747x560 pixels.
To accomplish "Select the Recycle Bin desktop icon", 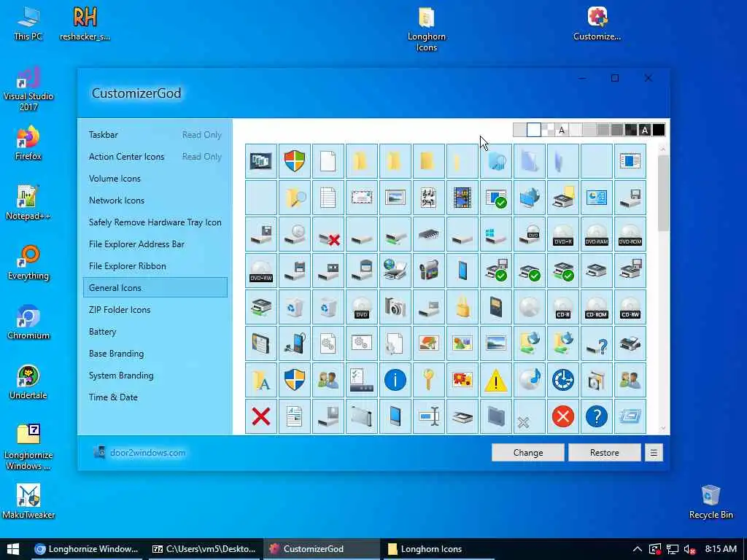I will tap(711, 502).
